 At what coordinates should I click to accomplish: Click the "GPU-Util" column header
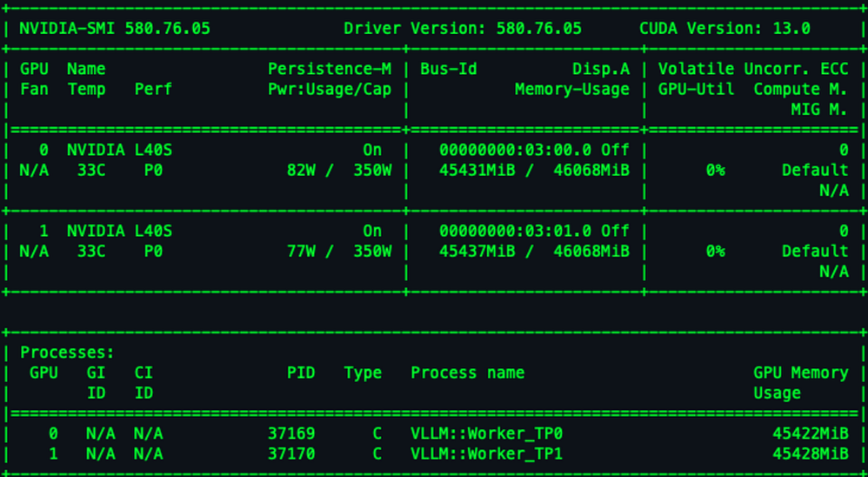[x=696, y=89]
